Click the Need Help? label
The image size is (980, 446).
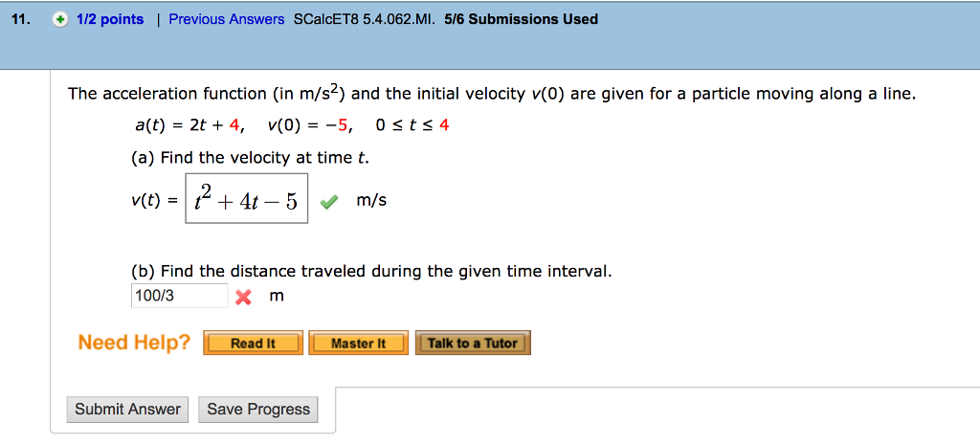click(x=134, y=343)
